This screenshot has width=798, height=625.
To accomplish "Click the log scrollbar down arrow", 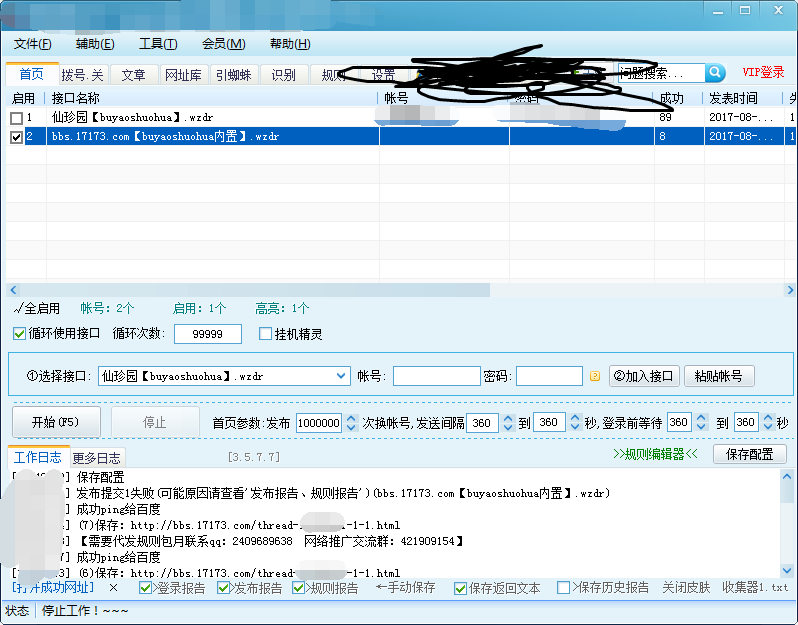I will (787, 571).
